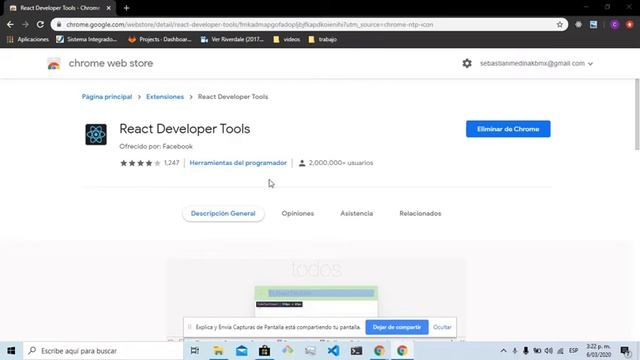Open the purple Chrome profile avatar
Image resolution: width=640 pixels, height=360 pixels.
(x=614, y=24)
